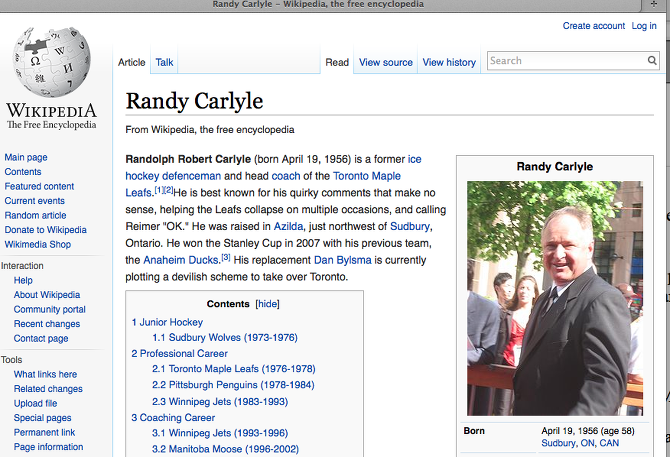The width and height of the screenshot is (670, 457).
Task: Open Main page sidebar link
Action: point(26,158)
